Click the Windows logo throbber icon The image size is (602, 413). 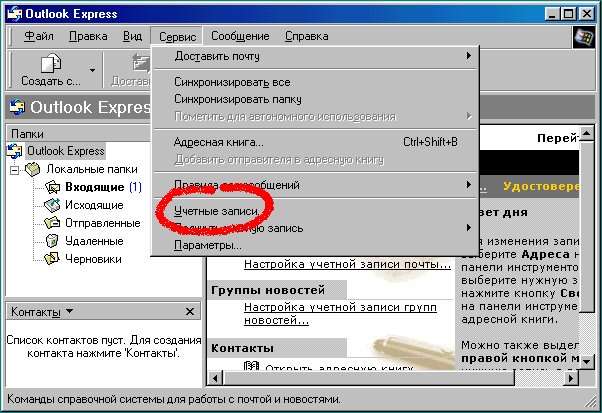point(583,37)
